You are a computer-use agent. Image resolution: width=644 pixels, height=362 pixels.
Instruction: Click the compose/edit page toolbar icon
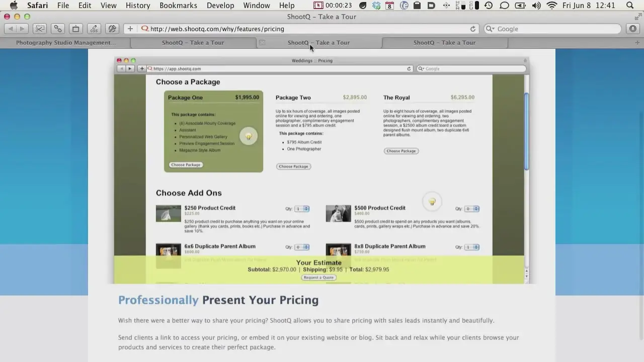pos(112,29)
